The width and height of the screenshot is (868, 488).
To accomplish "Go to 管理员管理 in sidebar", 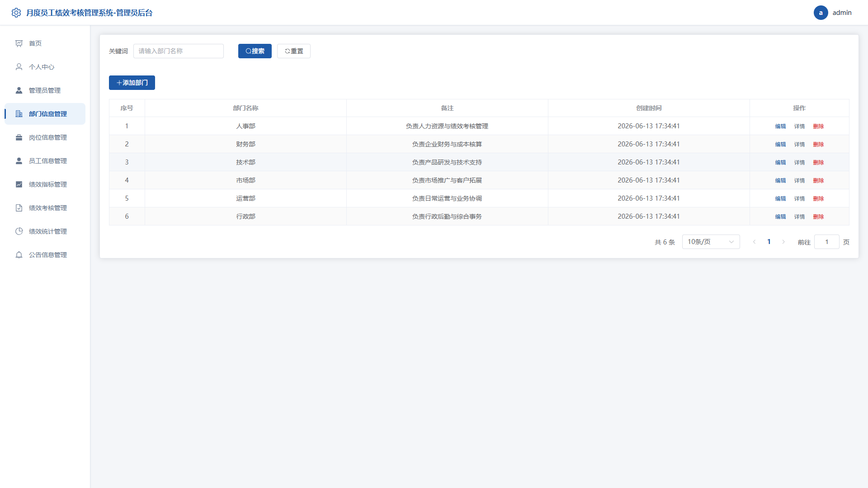I will click(x=45, y=90).
